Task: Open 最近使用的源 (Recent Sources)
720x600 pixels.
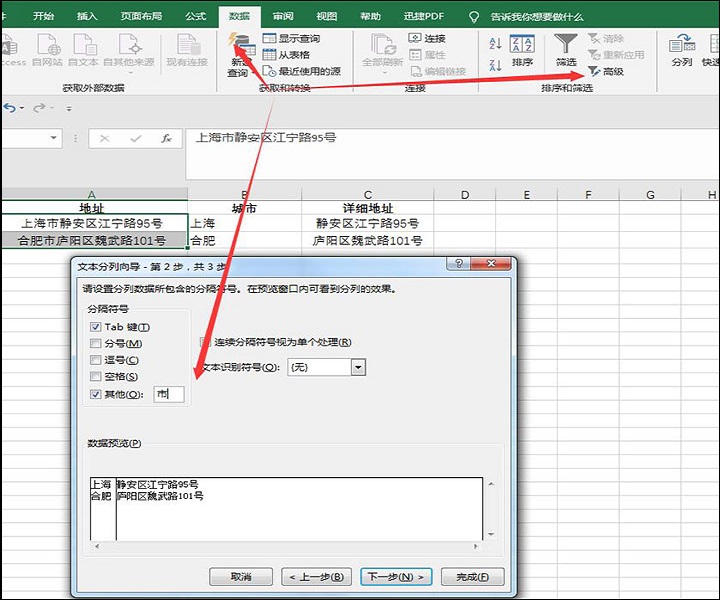Action: 301,71
